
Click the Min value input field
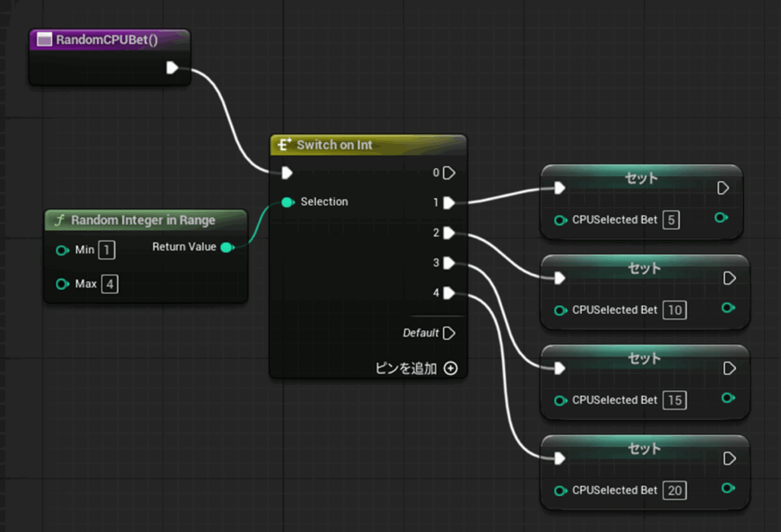click(x=107, y=250)
